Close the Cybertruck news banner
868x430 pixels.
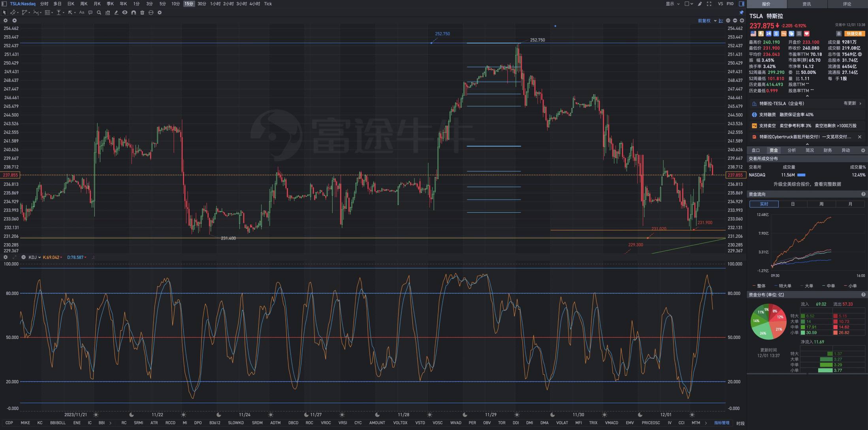click(x=859, y=137)
